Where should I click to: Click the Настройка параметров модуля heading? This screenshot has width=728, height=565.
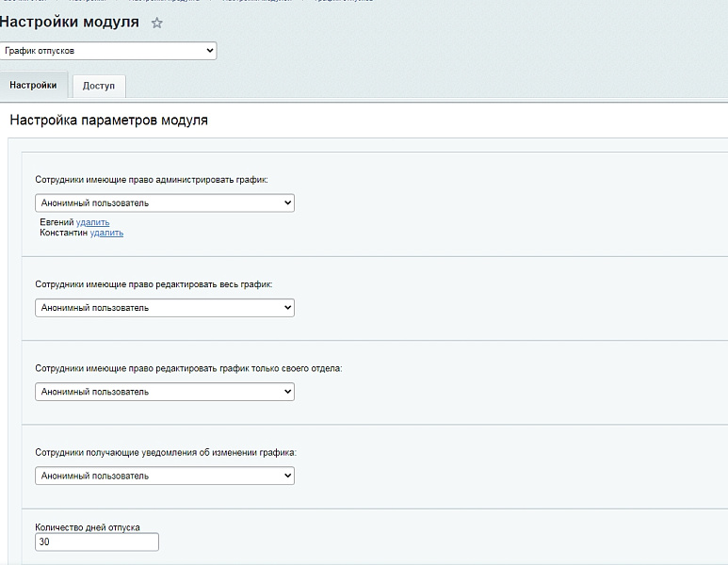pyautogui.click(x=108, y=121)
